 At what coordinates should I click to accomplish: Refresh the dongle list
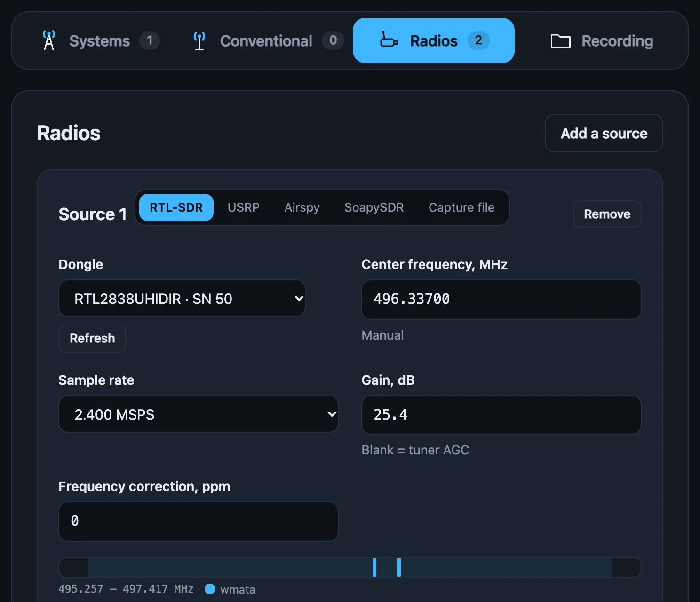point(92,338)
